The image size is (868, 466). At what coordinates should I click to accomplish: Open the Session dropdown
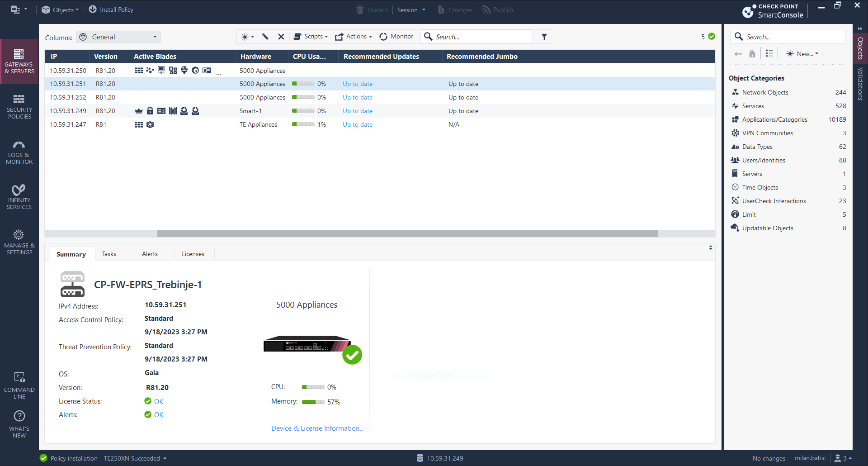tap(411, 10)
